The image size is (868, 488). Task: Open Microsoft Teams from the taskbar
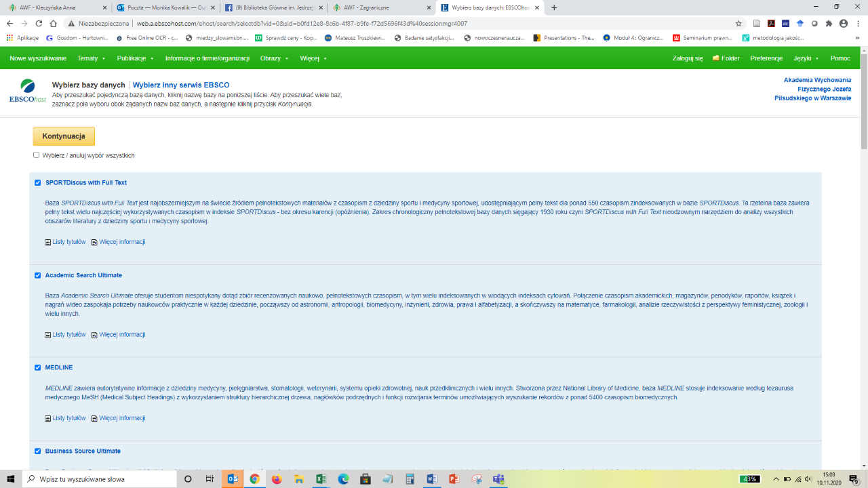point(498,479)
